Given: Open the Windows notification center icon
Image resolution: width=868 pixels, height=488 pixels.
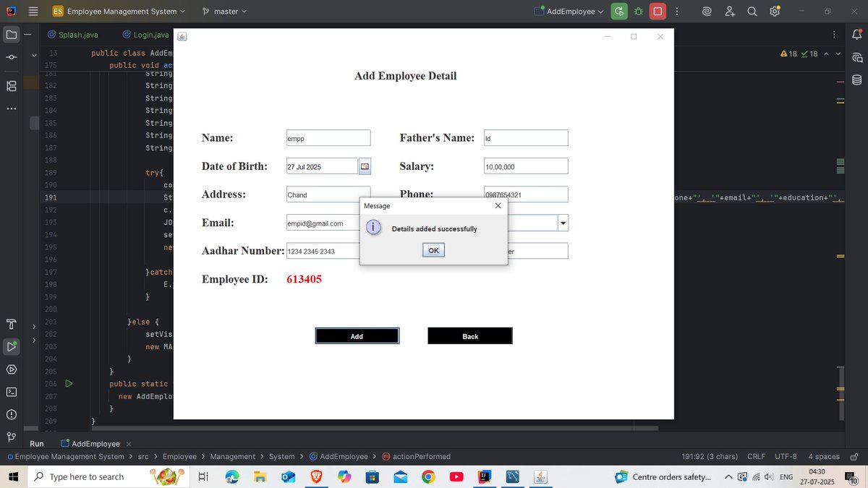Looking at the screenshot, I should point(850,477).
